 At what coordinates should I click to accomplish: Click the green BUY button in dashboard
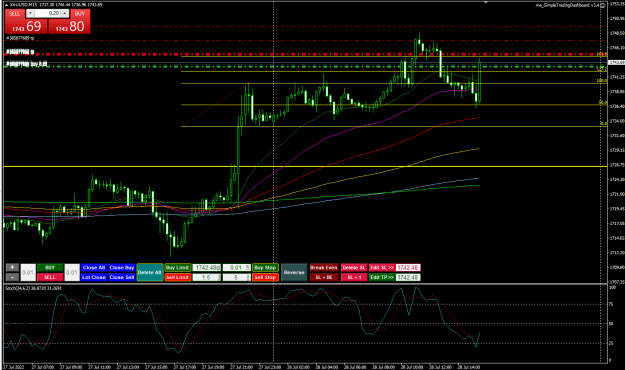pyautogui.click(x=50, y=268)
